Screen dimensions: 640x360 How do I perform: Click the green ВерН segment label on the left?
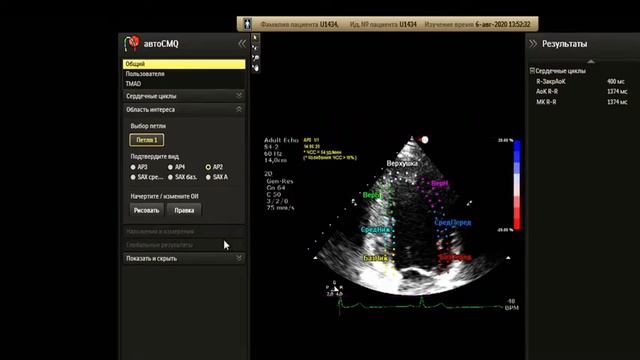pyautogui.click(x=371, y=195)
